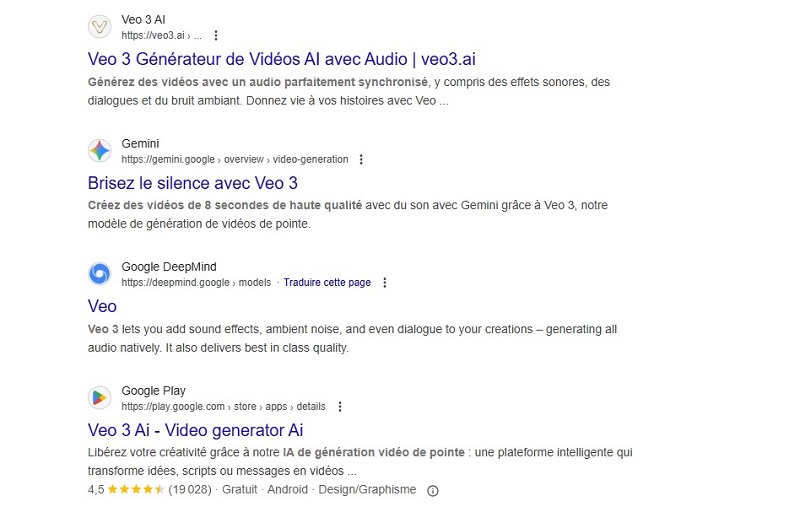Click the Google Play triangle favicon
The image size is (800, 512).
(100, 398)
